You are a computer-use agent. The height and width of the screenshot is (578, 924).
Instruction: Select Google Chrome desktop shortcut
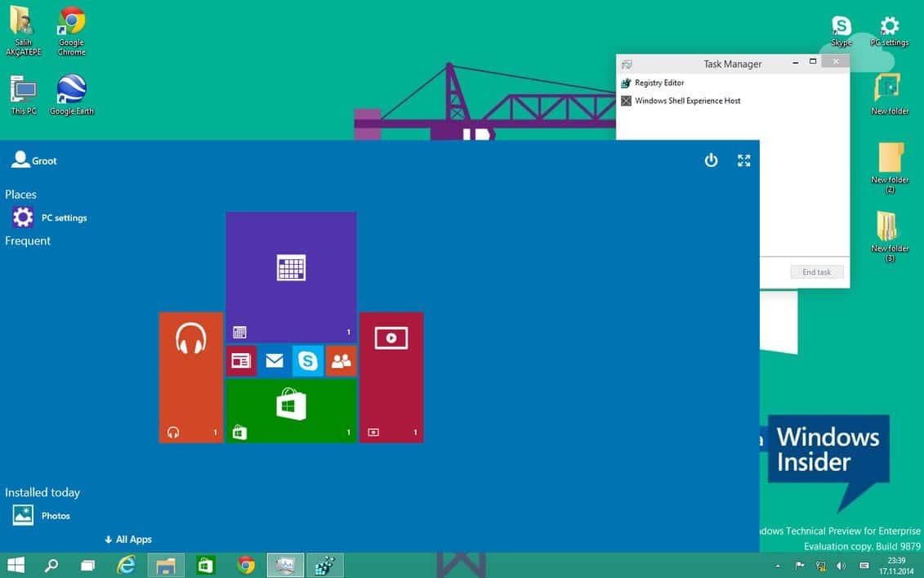coord(71,31)
